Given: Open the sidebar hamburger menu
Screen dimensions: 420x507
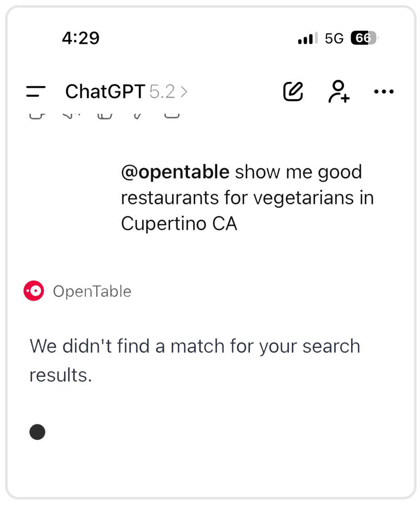Looking at the screenshot, I should [x=35, y=91].
